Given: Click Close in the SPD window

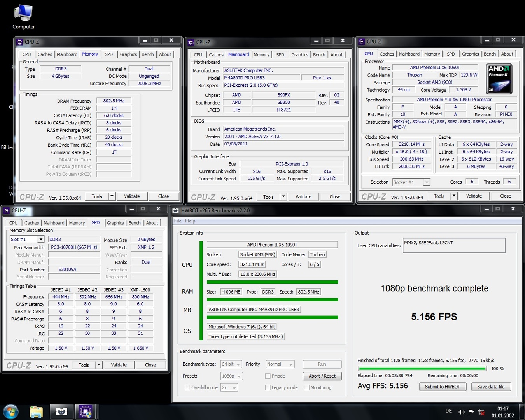Looking at the screenshot, I should click(150, 365).
